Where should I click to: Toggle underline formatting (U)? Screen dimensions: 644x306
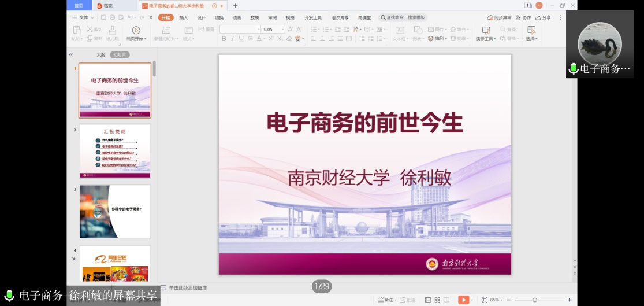tap(241, 39)
